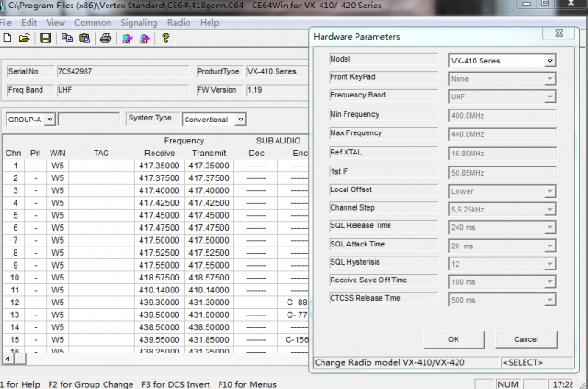Click the Max Frequency field 440.0MHz
The width and height of the screenshot is (588, 389).
503,134
